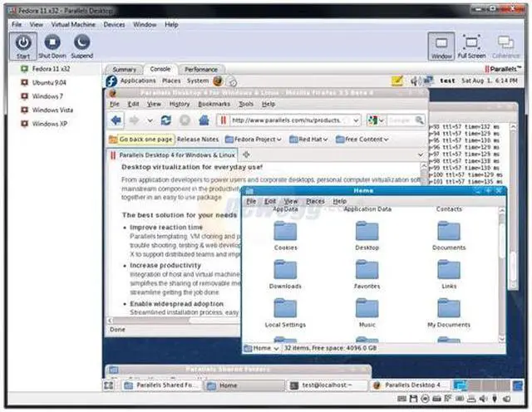Open the Home location dropdown in status bar
The image size is (532, 412).
(262, 348)
